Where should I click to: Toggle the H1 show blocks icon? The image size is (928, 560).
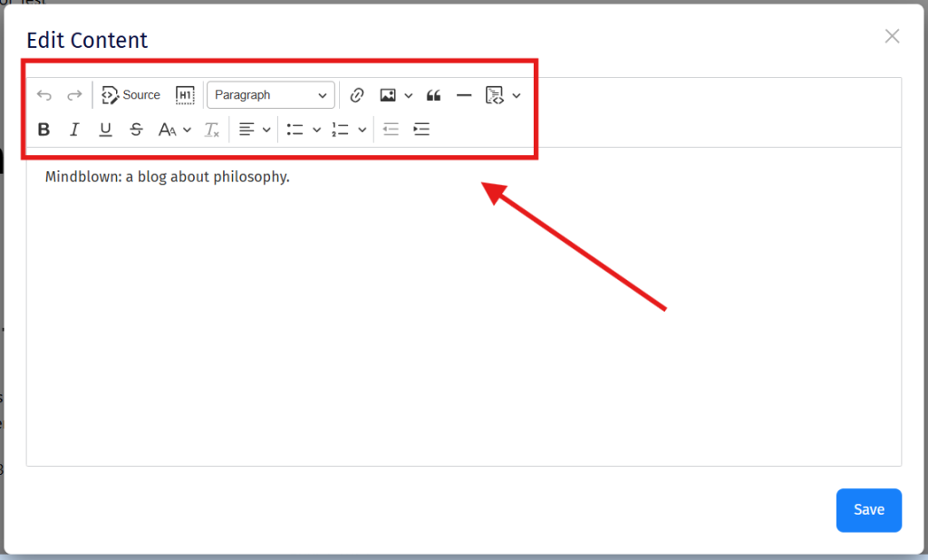[x=185, y=95]
